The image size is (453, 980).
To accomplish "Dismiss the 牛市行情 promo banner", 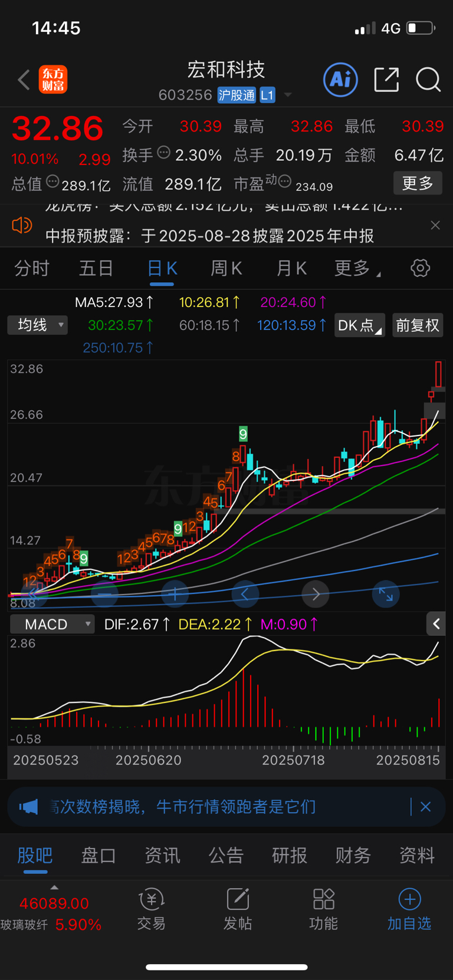I will [x=426, y=807].
